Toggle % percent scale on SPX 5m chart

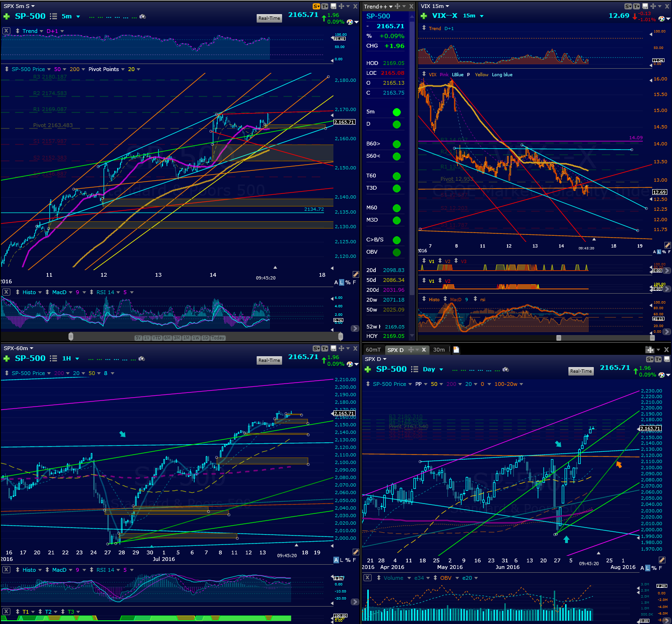tap(348, 282)
